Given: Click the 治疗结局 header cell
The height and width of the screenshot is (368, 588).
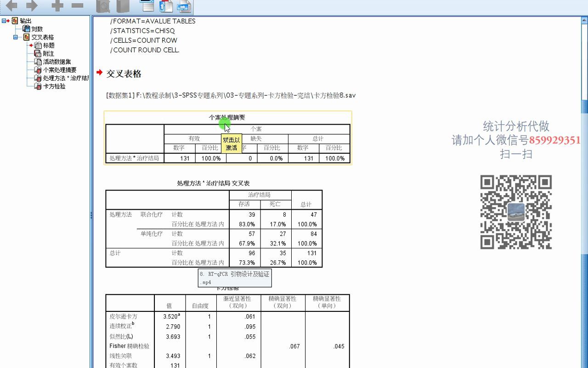Looking at the screenshot, I should coord(260,195).
